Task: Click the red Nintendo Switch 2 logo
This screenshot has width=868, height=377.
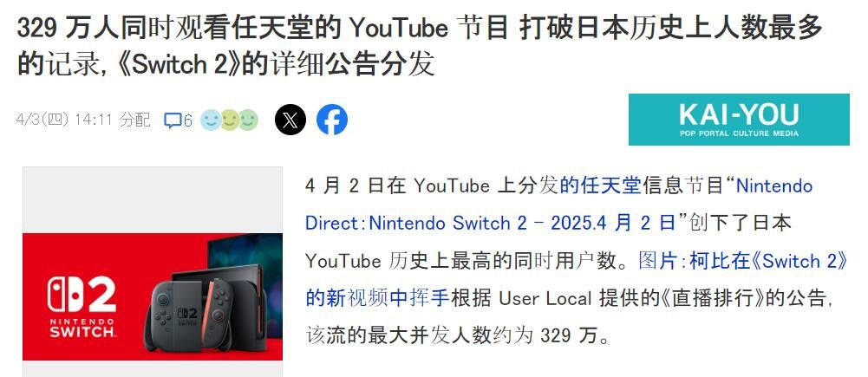Action: (82, 306)
